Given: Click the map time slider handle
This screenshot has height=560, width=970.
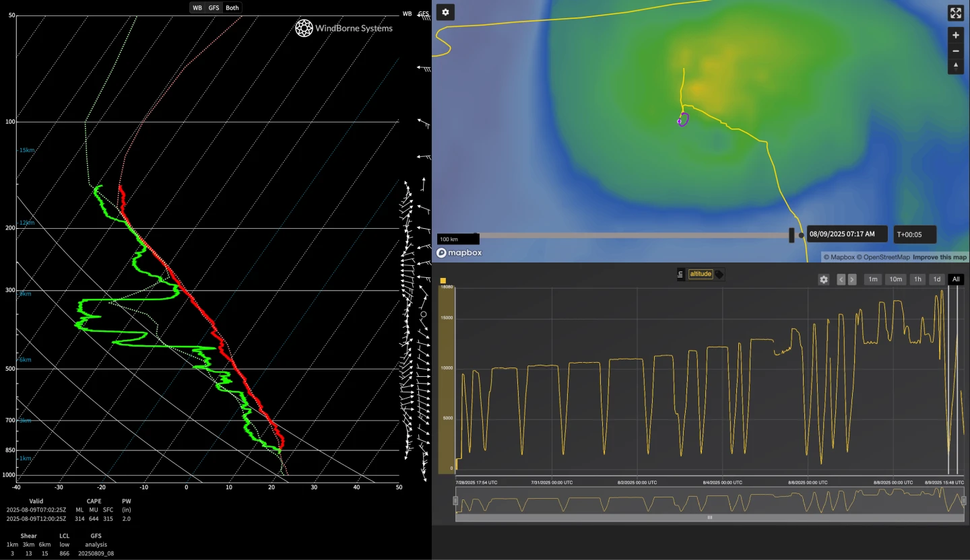Looking at the screenshot, I should click(x=792, y=235).
